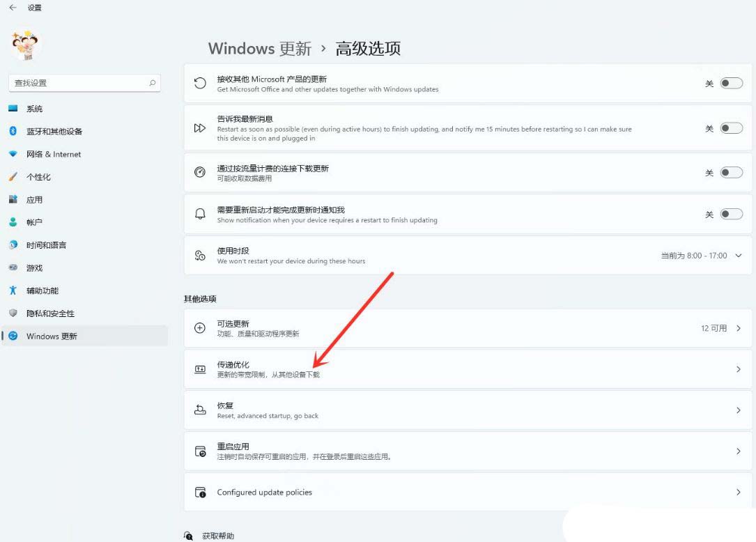Open 游戏 settings
Image resolution: width=756 pixels, height=542 pixels.
(x=85, y=268)
